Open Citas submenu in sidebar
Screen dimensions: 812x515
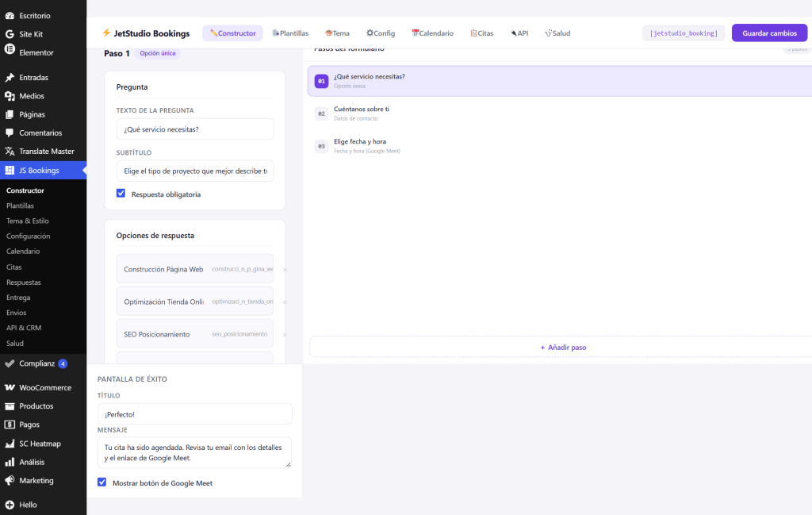pyautogui.click(x=14, y=267)
